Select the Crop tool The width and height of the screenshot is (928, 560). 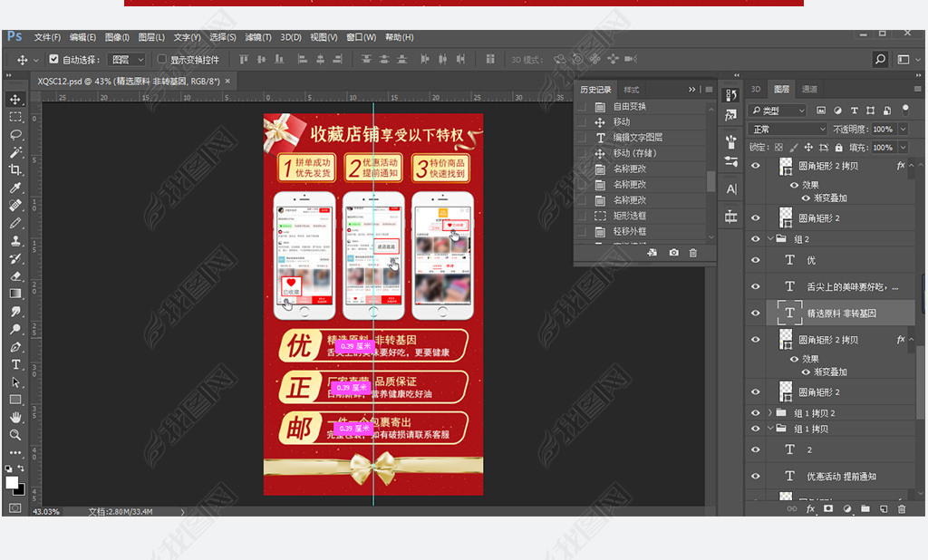(x=15, y=170)
